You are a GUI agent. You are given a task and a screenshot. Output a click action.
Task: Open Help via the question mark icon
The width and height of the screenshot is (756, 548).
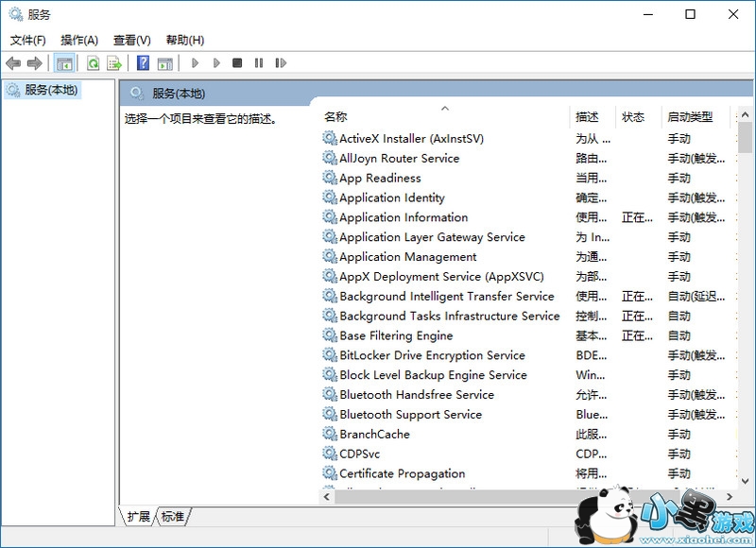coord(144,63)
